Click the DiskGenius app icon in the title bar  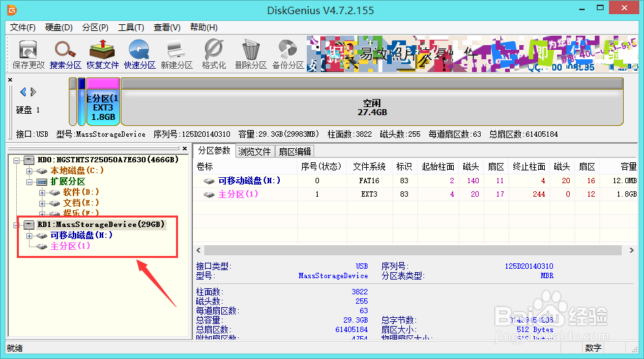pyautogui.click(x=12, y=9)
